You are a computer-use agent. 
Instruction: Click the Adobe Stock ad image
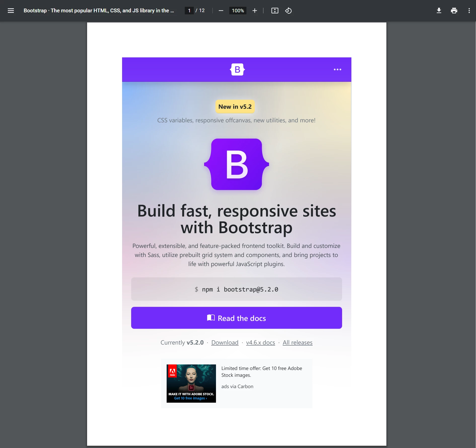tap(191, 384)
